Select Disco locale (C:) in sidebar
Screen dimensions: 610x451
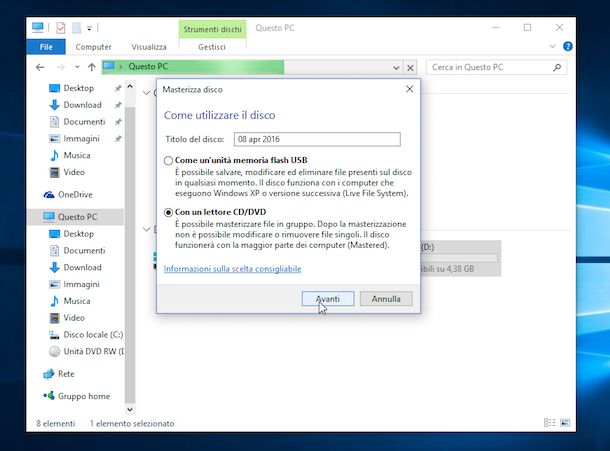click(93, 335)
